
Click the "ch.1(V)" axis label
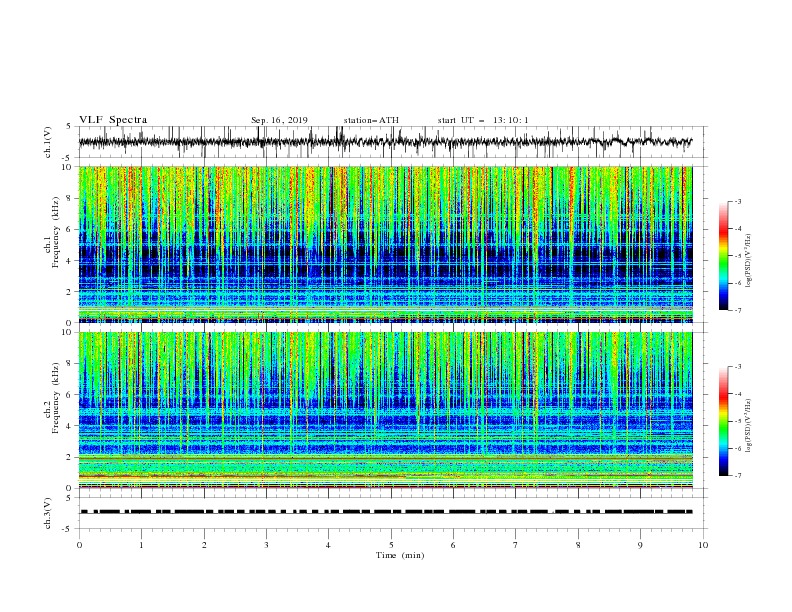coord(48,142)
